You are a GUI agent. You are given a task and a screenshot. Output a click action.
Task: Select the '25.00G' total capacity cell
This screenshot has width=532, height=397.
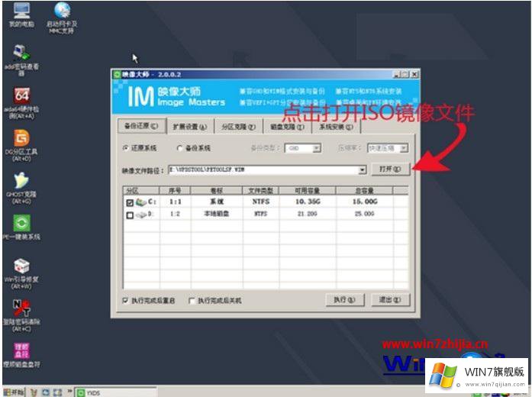point(364,214)
